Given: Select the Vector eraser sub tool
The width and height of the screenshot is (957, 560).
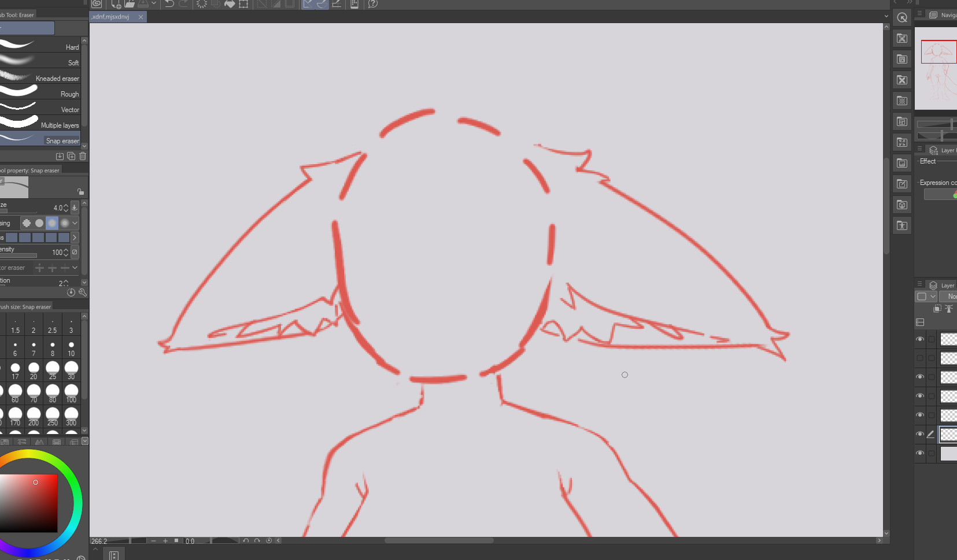Looking at the screenshot, I should pos(40,107).
